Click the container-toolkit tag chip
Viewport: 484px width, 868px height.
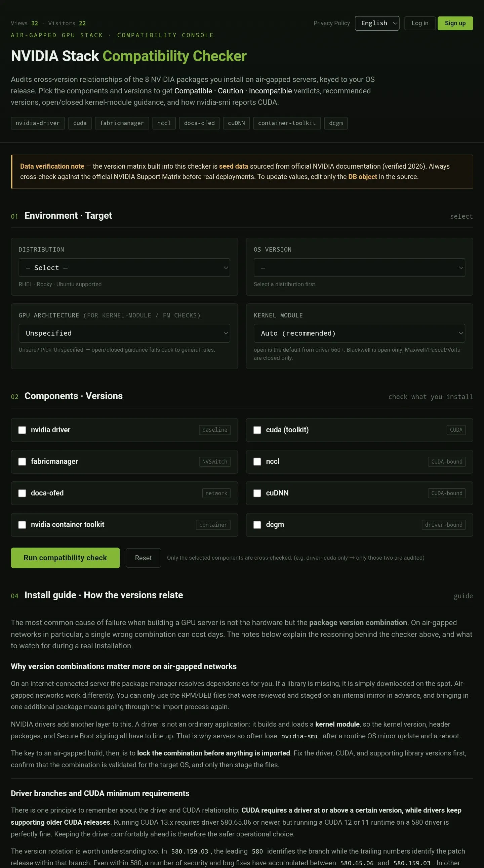[287, 123]
